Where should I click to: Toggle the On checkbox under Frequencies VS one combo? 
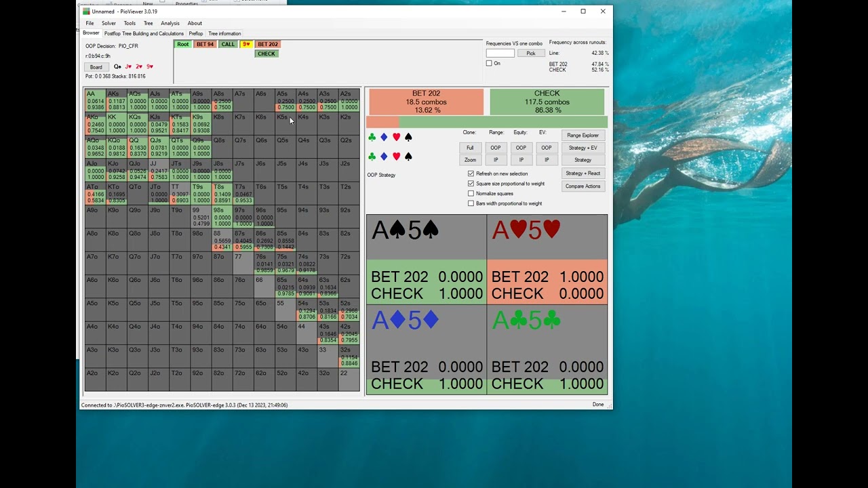pyautogui.click(x=489, y=63)
